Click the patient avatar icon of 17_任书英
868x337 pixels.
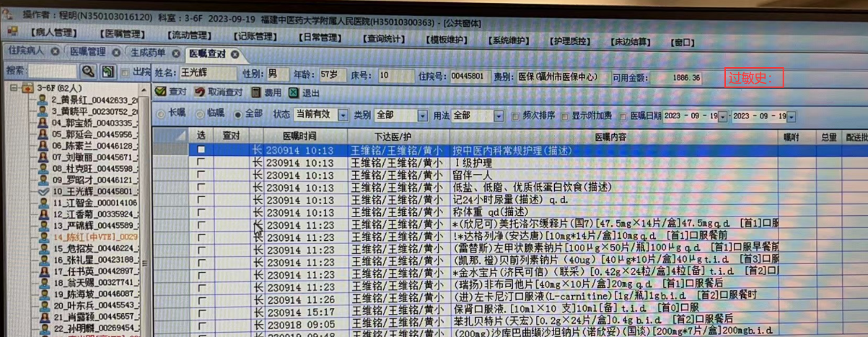tap(43, 271)
